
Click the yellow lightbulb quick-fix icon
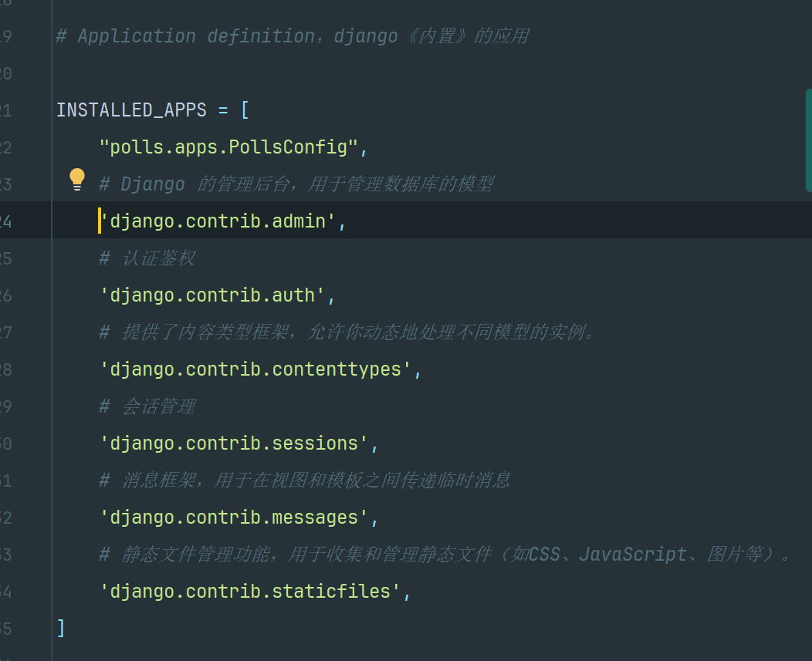tap(77, 180)
